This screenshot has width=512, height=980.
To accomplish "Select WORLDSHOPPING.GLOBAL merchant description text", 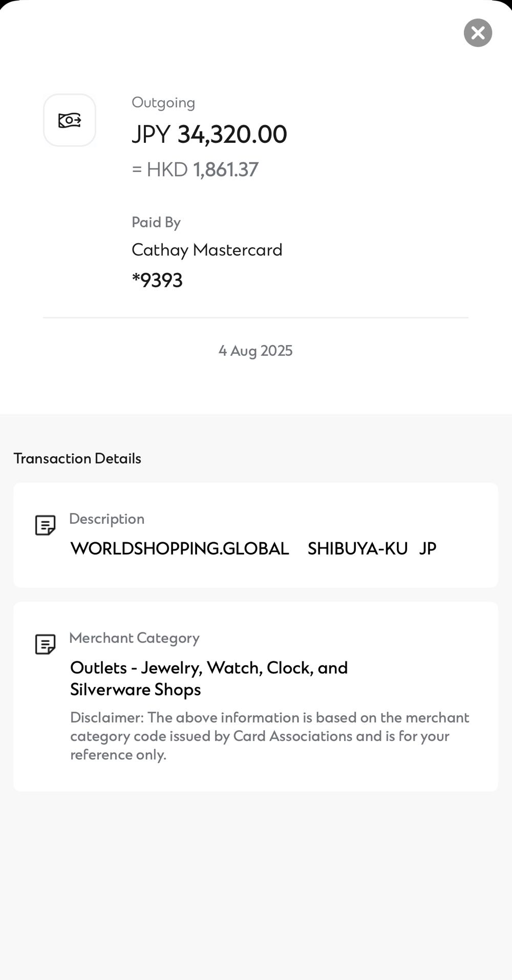I will [180, 548].
